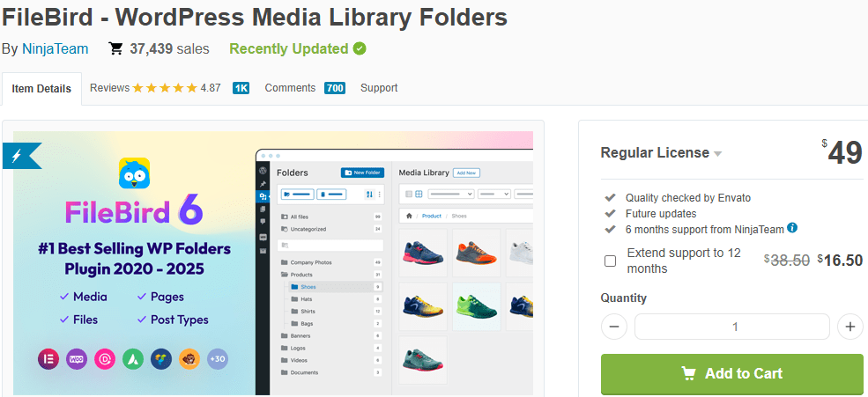
Task: Click the $49 price text
Action: point(842,152)
